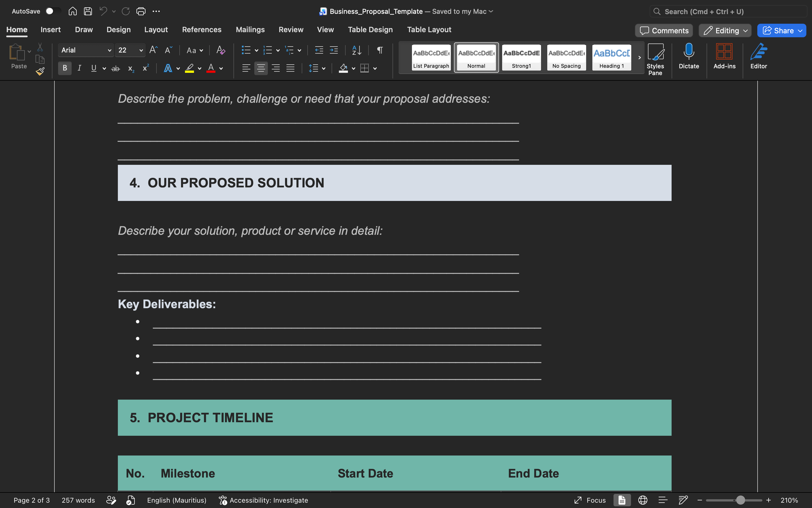This screenshot has width=812, height=508.
Task: Save the document with floppy disk icon
Action: tap(88, 11)
